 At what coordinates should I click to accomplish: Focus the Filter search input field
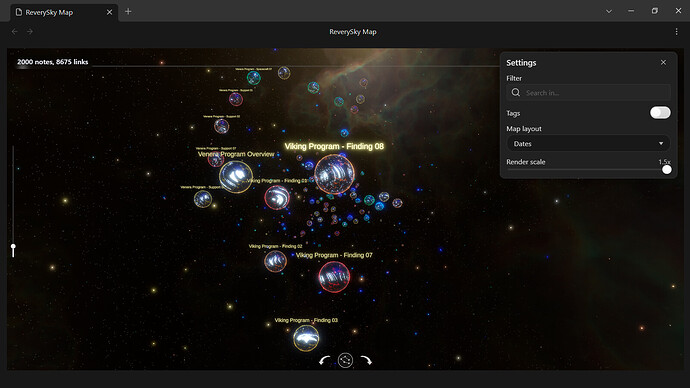pos(588,92)
